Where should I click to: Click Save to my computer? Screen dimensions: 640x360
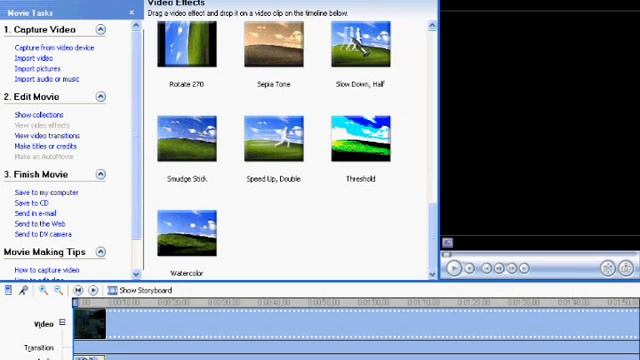pyautogui.click(x=47, y=193)
